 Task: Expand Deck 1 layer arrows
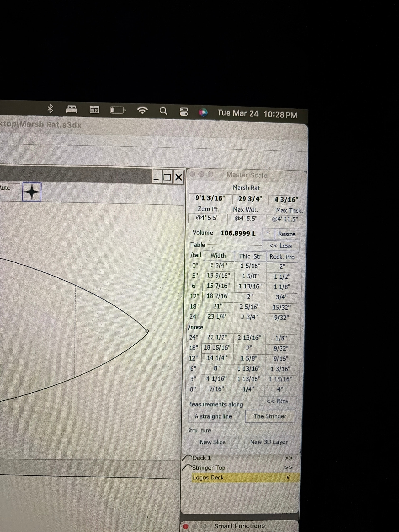click(288, 458)
